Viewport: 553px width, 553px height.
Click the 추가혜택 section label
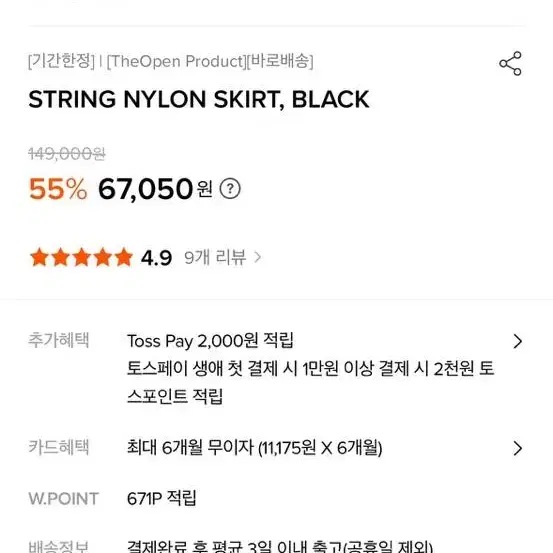pos(59,340)
